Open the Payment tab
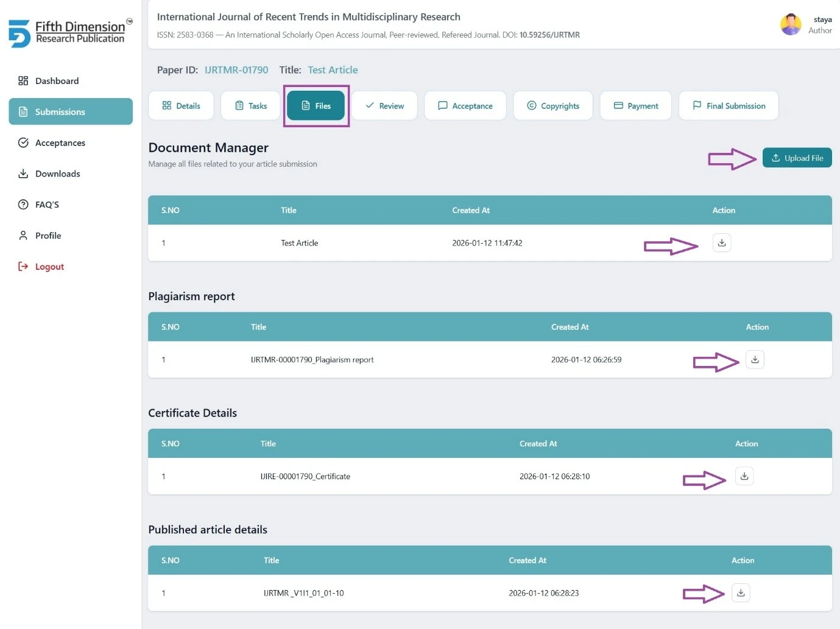840x629 pixels. tap(636, 106)
